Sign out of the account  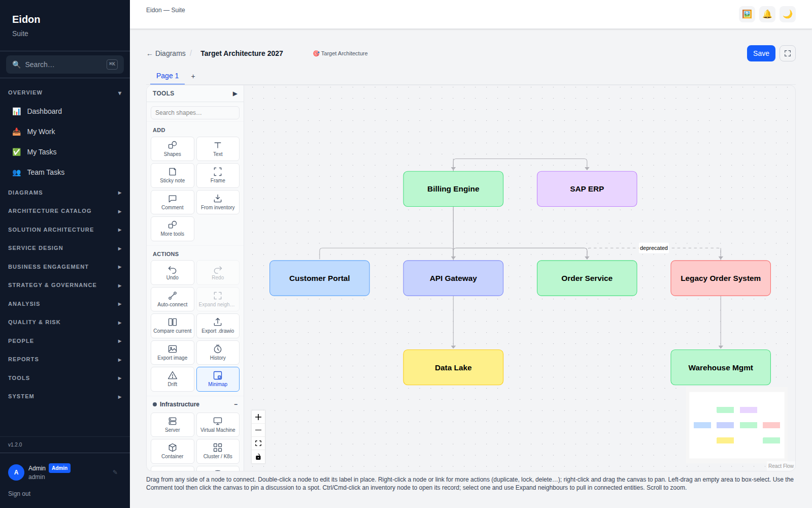[x=19, y=494]
